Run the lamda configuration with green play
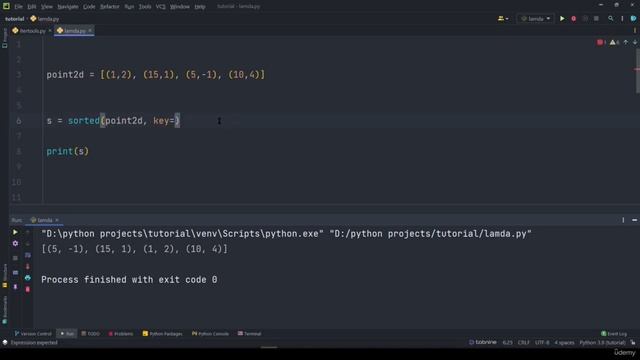Screen dimensions: 640x360 [562, 18]
